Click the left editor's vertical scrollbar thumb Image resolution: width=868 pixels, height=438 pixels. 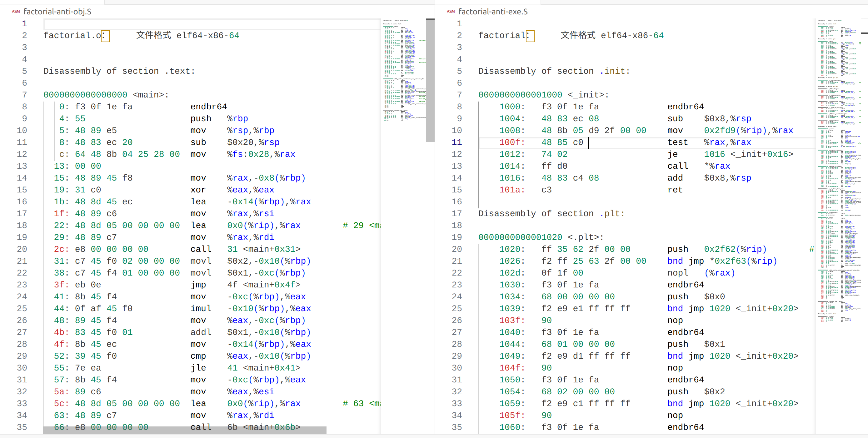click(430, 80)
